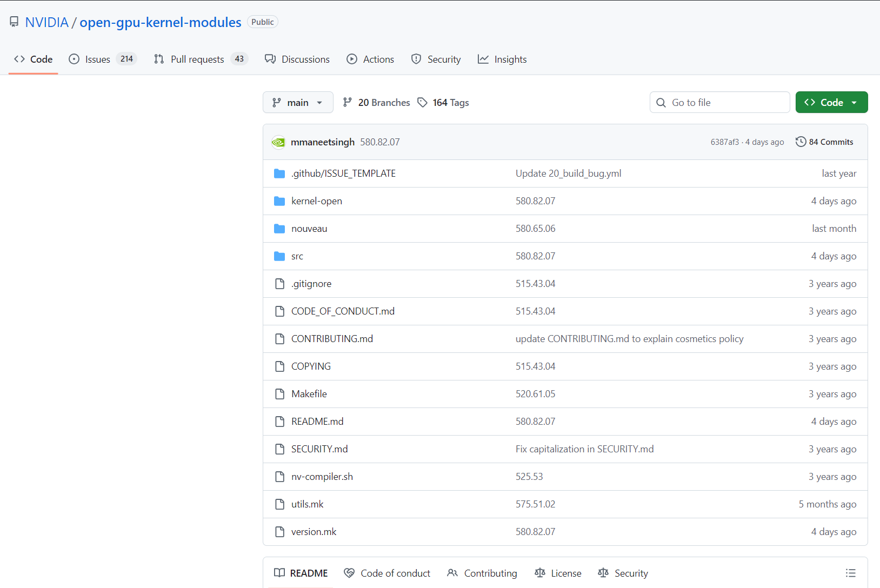The image size is (880, 588).
Task: Click the tag icon beside 164 Tags
Action: 423,102
